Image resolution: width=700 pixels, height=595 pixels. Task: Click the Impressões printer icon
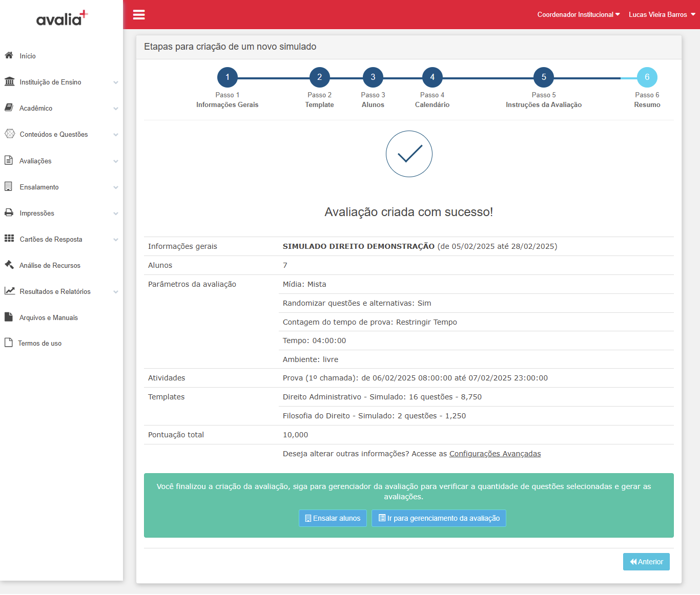click(x=9, y=213)
